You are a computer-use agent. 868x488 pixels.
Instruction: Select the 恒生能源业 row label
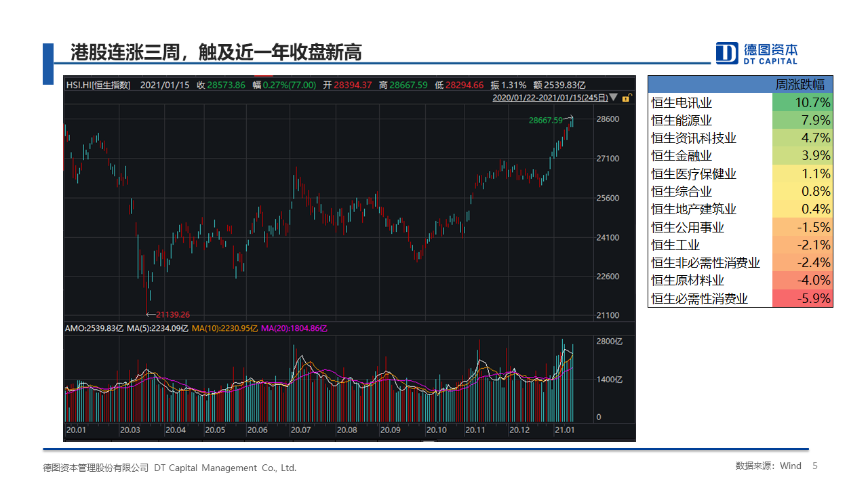click(x=682, y=121)
